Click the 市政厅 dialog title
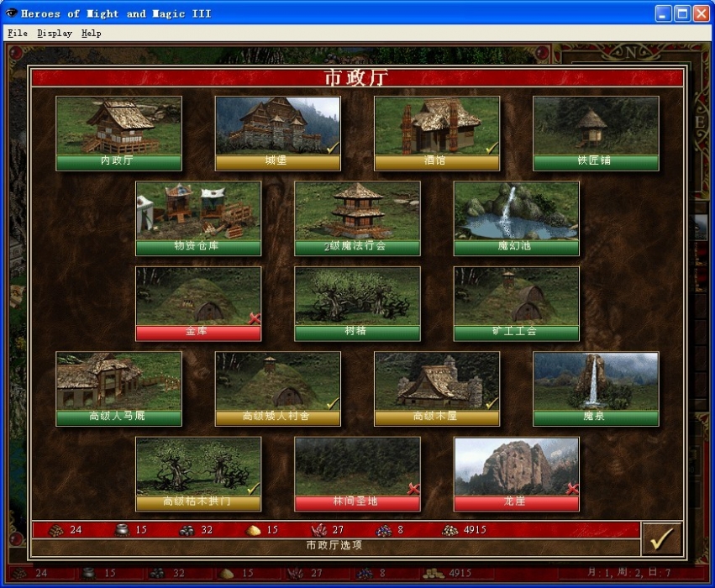Viewport: 715px width, 588px height. [x=356, y=77]
